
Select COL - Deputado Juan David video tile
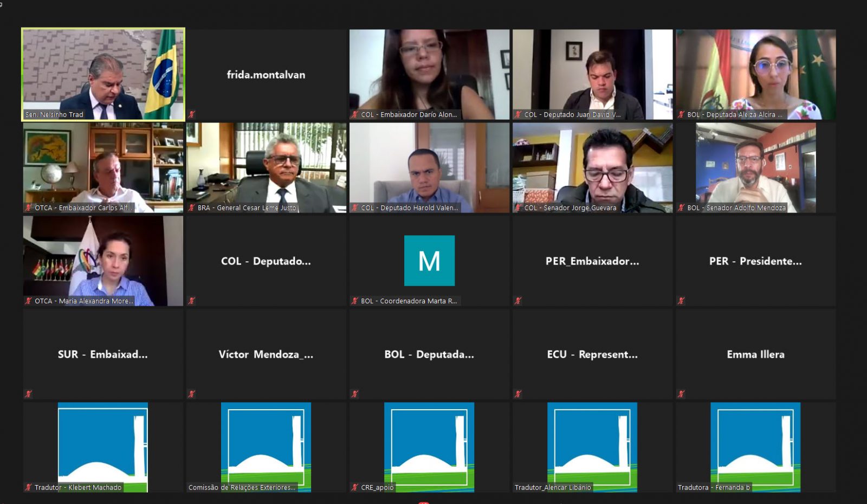[x=592, y=74]
